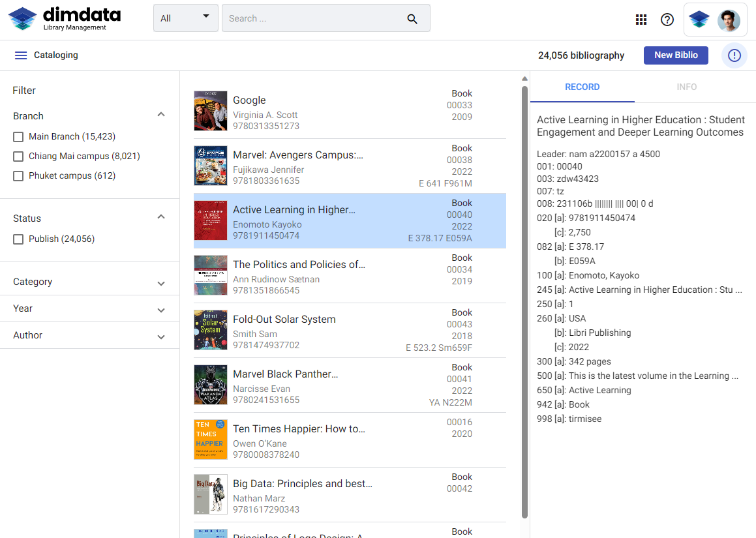Select the Ten Times Happier title
756x538 pixels.
click(299, 429)
